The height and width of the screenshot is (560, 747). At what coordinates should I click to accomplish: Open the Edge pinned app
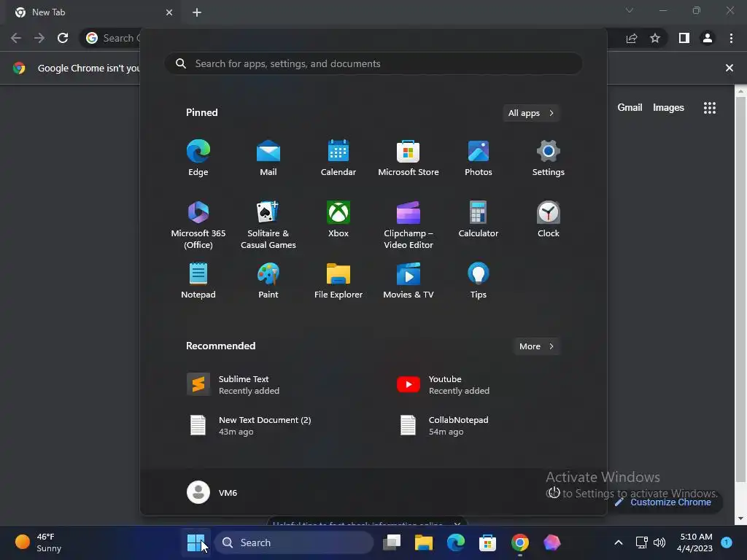[x=198, y=157]
